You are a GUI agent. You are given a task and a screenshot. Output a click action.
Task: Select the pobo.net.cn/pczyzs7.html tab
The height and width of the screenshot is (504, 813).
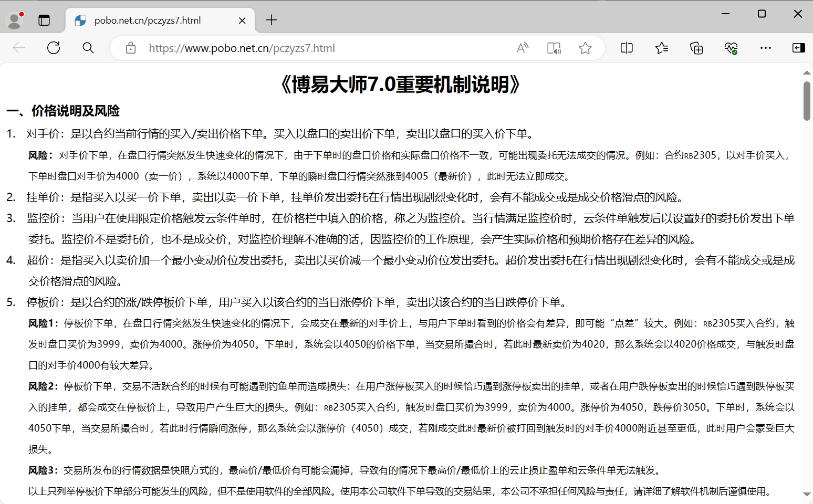point(160,20)
